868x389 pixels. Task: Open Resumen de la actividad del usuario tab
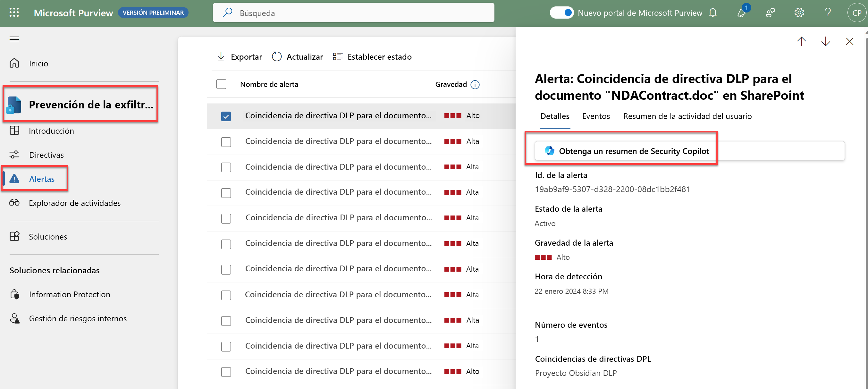687,116
